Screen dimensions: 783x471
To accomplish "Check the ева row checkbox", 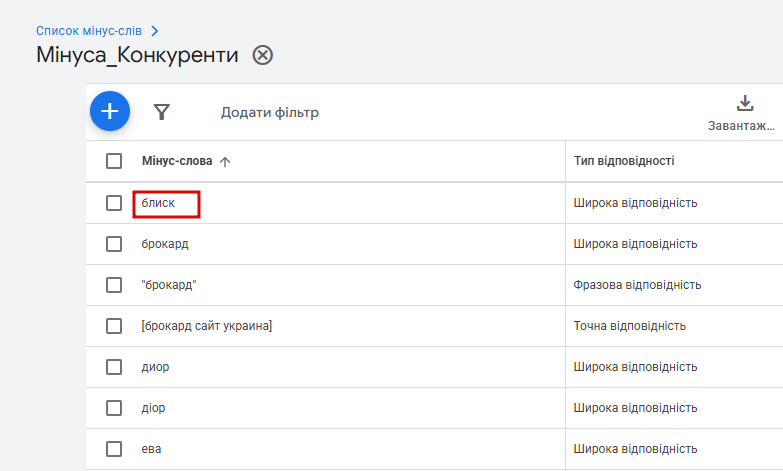I will click(x=114, y=449).
